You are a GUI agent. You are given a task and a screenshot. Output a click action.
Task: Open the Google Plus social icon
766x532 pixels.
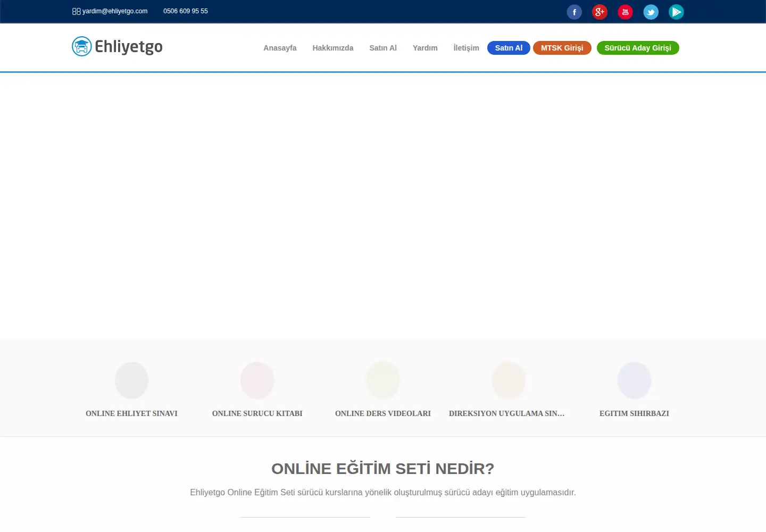[x=600, y=12]
